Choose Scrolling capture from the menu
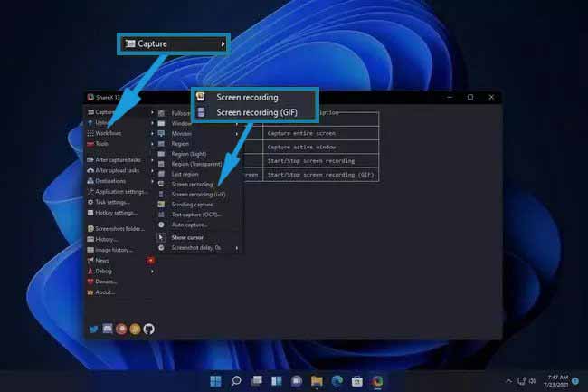The width and height of the screenshot is (588, 392). [194, 205]
